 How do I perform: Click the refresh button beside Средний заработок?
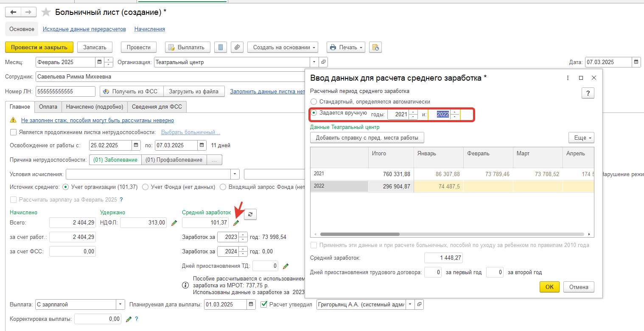point(250,215)
